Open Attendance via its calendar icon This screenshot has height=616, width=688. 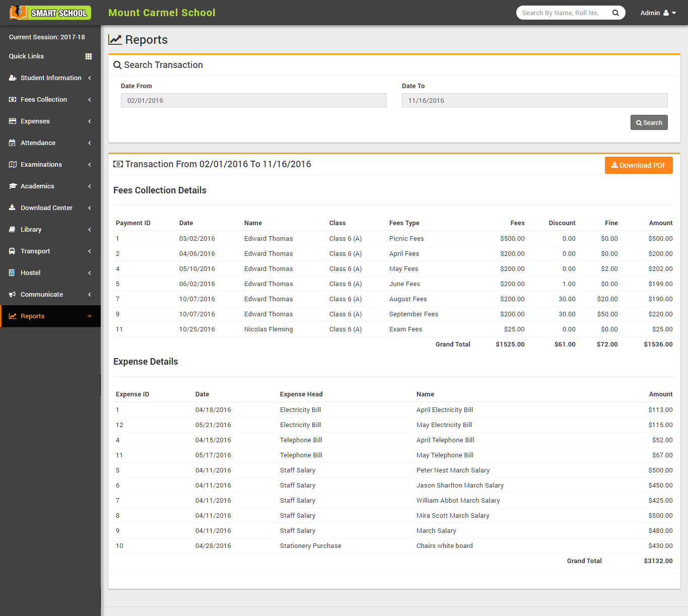[12, 143]
